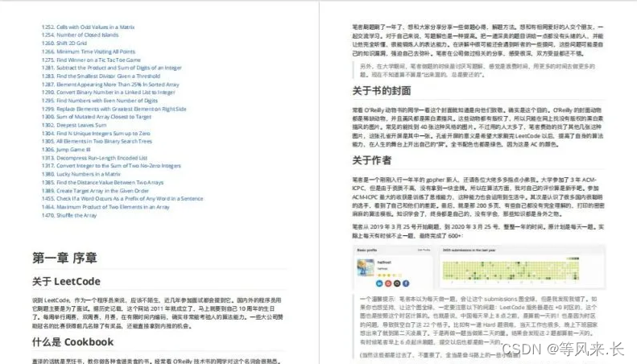Open 1305. All Elements in Two Binary Search Trees
Viewport: 637px width, 364px height.
click(97, 142)
